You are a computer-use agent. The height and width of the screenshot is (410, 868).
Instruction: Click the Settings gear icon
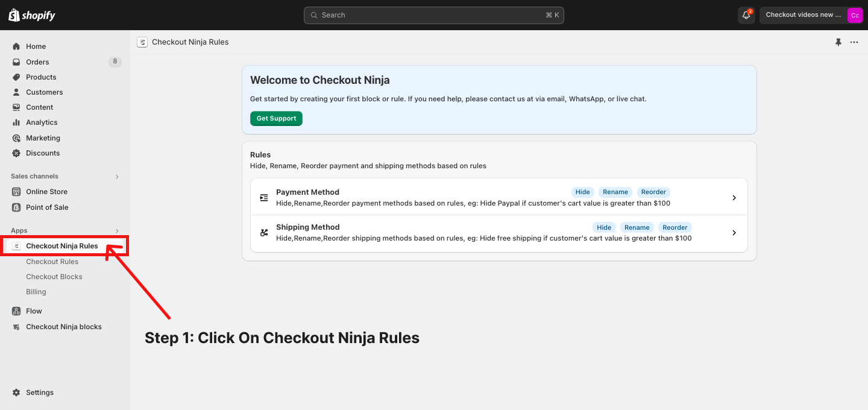coord(16,393)
